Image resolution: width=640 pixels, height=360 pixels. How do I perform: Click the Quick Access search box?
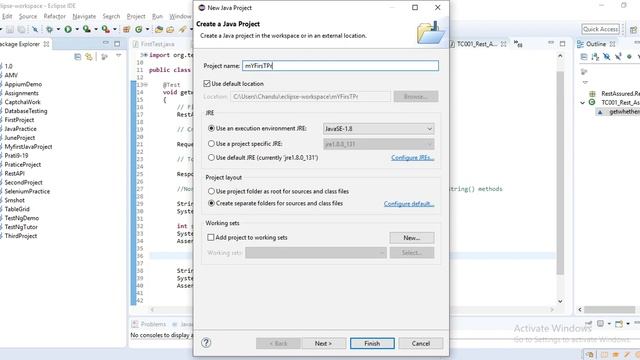(x=600, y=29)
